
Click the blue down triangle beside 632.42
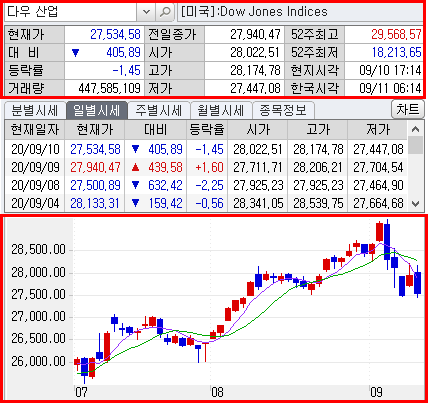136,185
